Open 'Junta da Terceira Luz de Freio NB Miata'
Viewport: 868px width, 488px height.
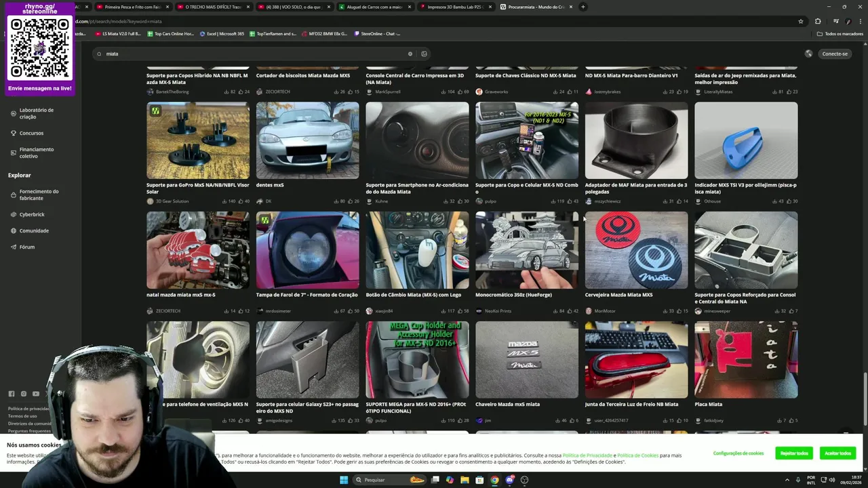coord(631,405)
